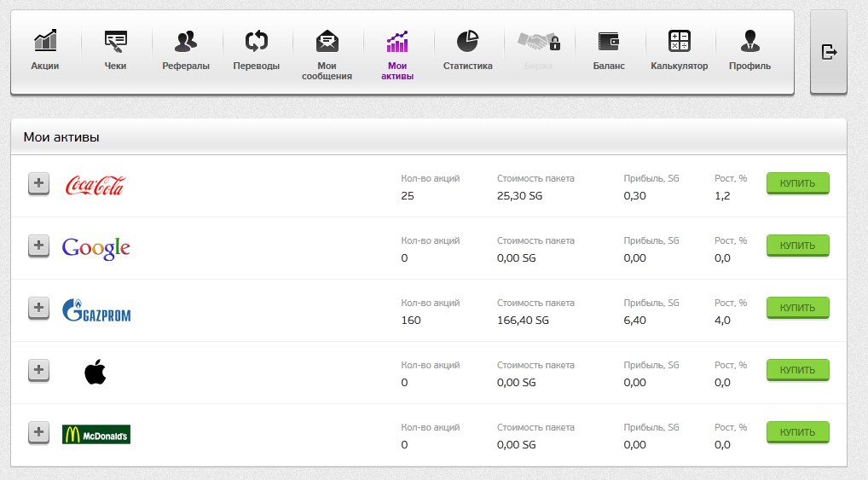The image size is (868, 480).
Task: Go to the Профиль page
Action: click(x=750, y=50)
